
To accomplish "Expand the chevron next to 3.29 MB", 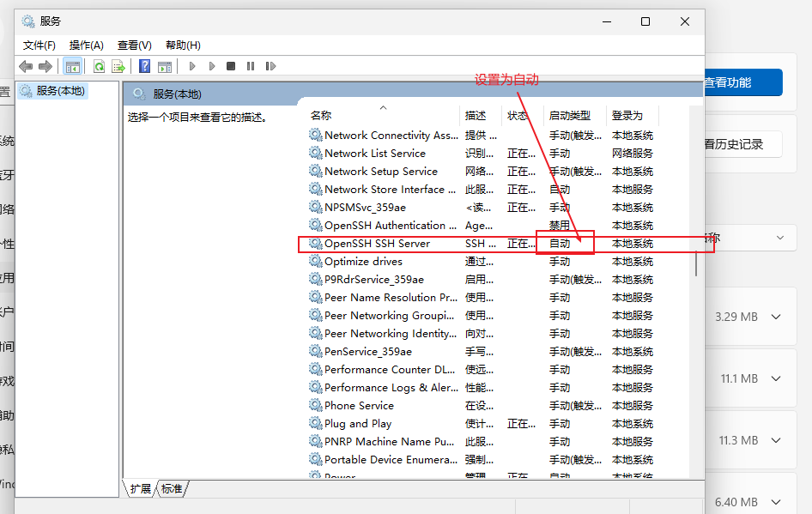I will tap(776, 317).
